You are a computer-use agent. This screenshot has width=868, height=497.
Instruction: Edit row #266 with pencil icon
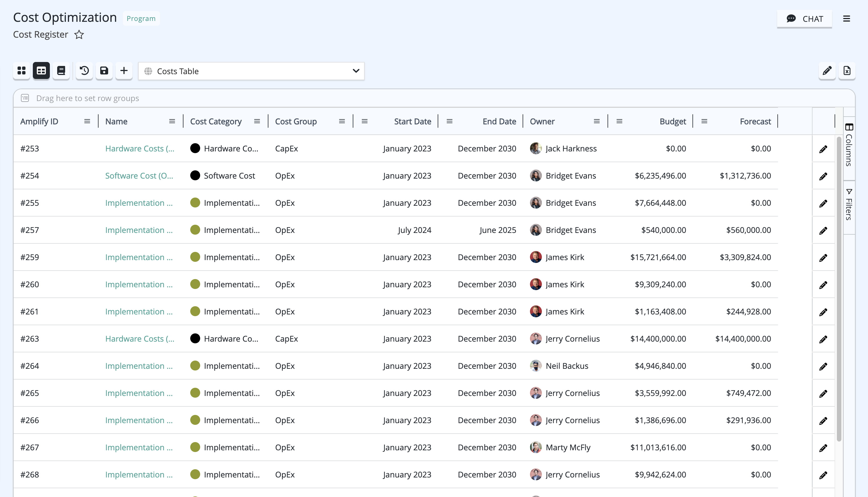click(x=823, y=421)
